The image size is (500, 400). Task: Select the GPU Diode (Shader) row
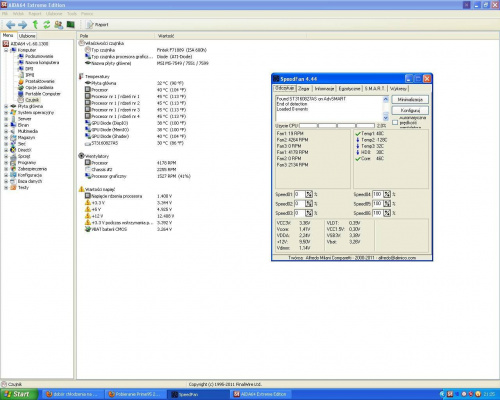135,136
